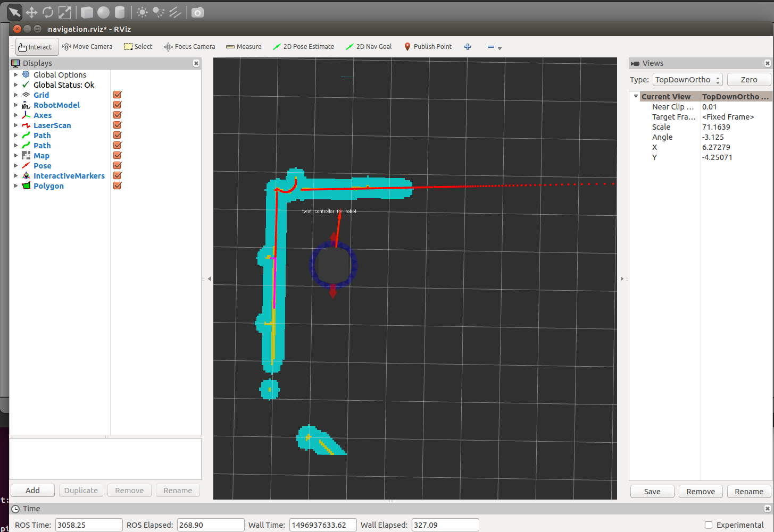Click the camera icon in top toolbar
Viewport: 774px width, 532px height.
[197, 12]
